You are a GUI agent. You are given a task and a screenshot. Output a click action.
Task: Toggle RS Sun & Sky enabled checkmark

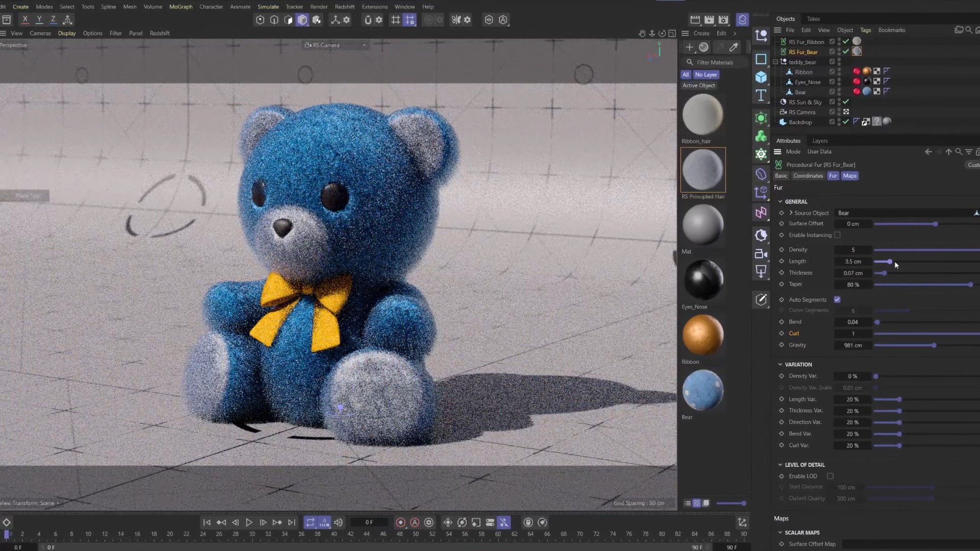[x=846, y=102]
